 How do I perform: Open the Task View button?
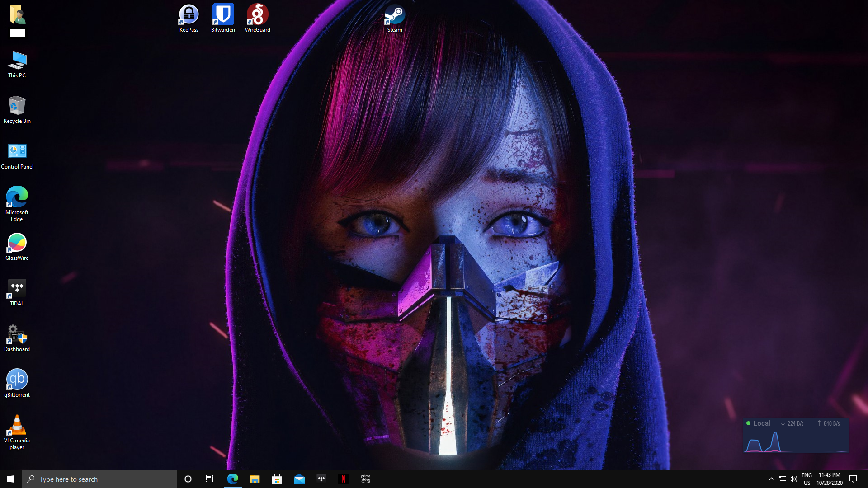(210, 479)
